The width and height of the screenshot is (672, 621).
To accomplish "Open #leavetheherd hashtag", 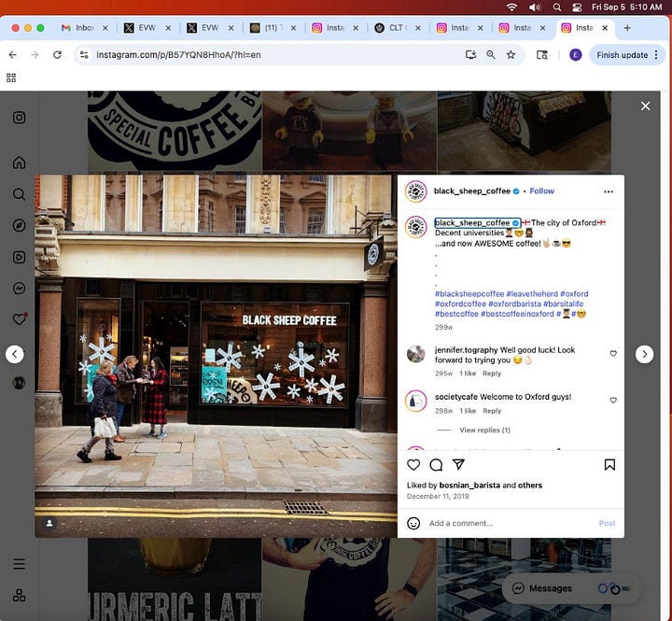I will (x=532, y=294).
